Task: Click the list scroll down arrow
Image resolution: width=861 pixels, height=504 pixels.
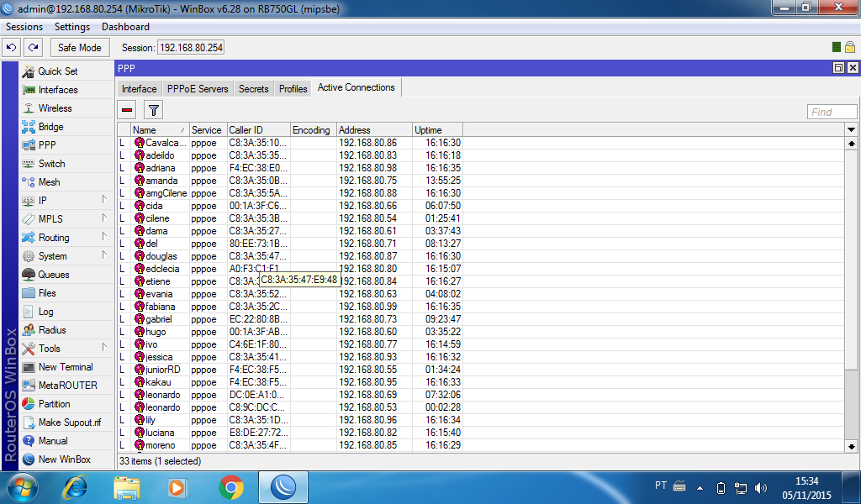Action: point(851,447)
